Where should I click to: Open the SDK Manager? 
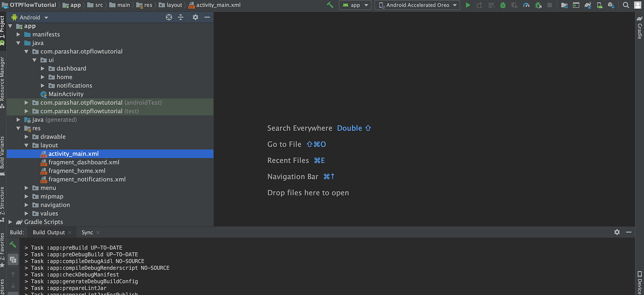pos(612,5)
